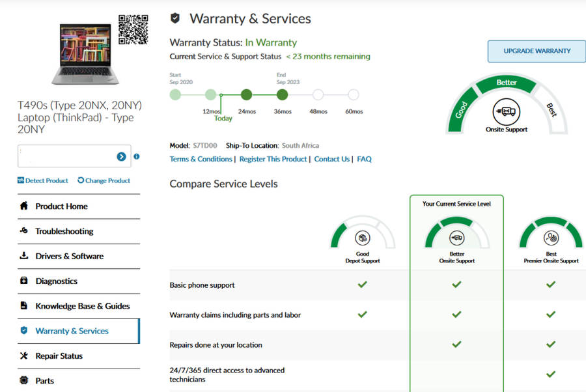Click the Onsite Support truck gauge icon
Screen dimensions: 586x392
(506, 111)
